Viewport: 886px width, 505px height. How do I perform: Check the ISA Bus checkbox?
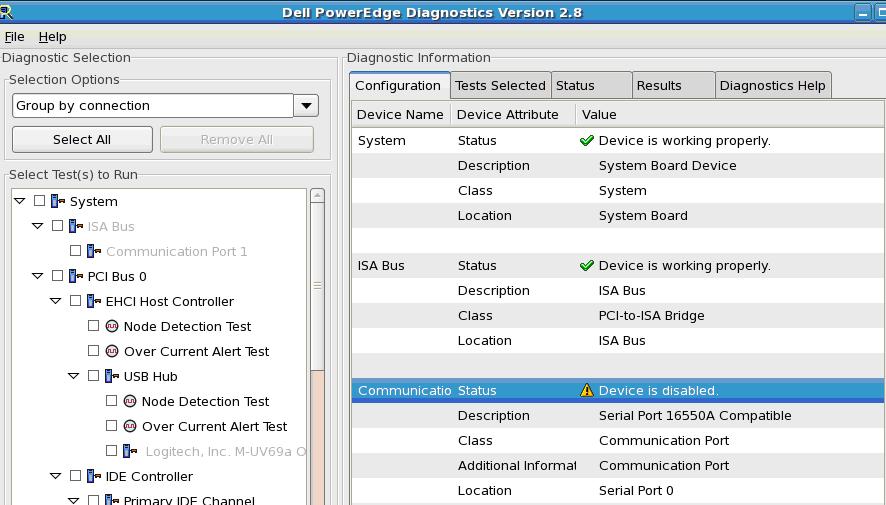point(57,225)
